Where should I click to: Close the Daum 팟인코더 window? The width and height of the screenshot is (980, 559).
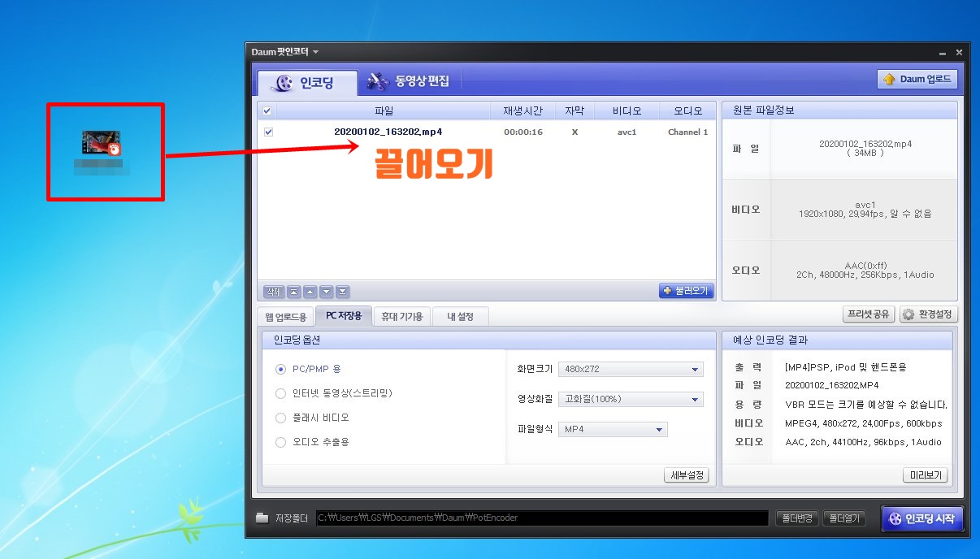click(959, 53)
